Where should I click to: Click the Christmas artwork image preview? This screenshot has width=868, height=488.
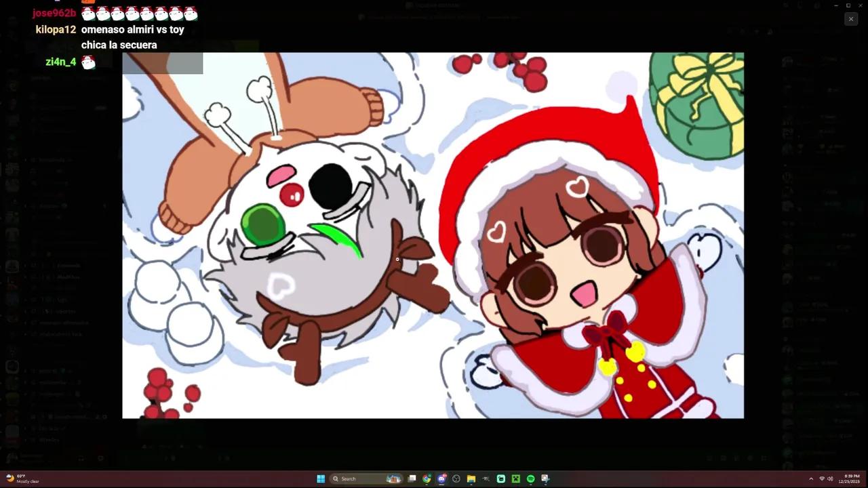coord(434,235)
